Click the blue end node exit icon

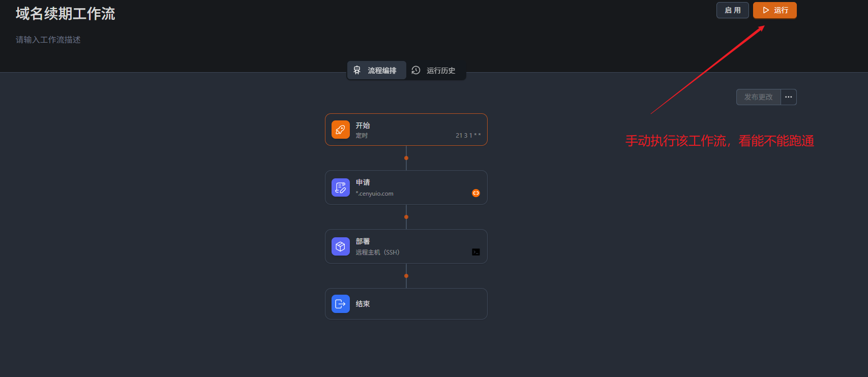[x=341, y=304]
